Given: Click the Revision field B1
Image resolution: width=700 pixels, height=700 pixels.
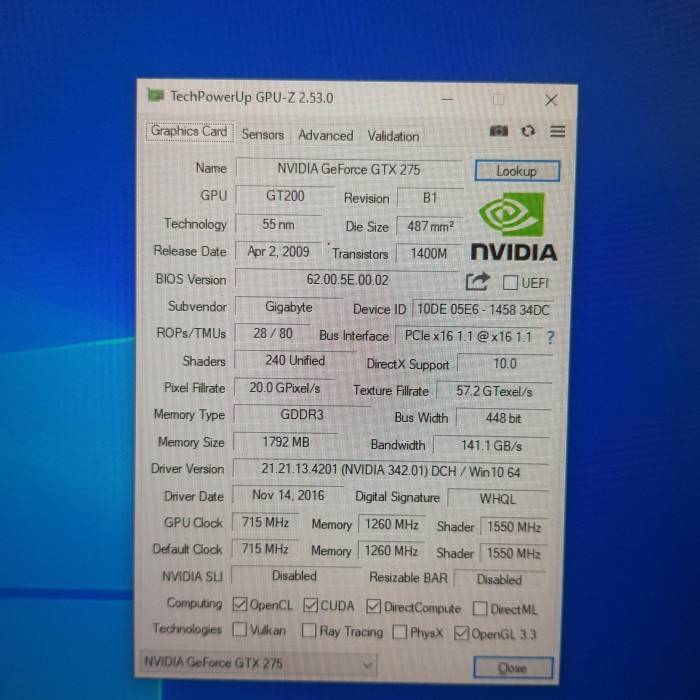Looking at the screenshot, I should 430,198.
